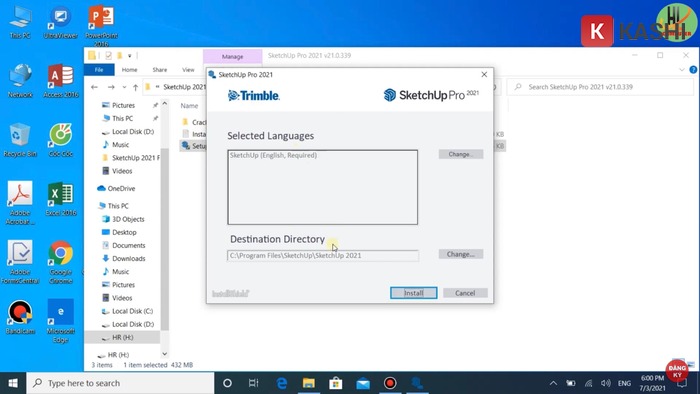The width and height of the screenshot is (700, 394).
Task: Open Adobe FormsCentral desktop shortcut
Action: point(20,262)
